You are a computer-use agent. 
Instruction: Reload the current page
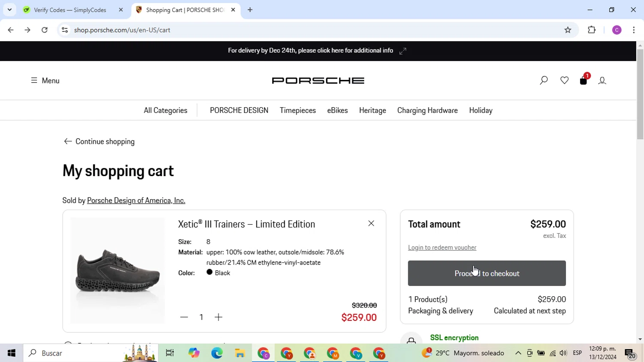point(45,30)
